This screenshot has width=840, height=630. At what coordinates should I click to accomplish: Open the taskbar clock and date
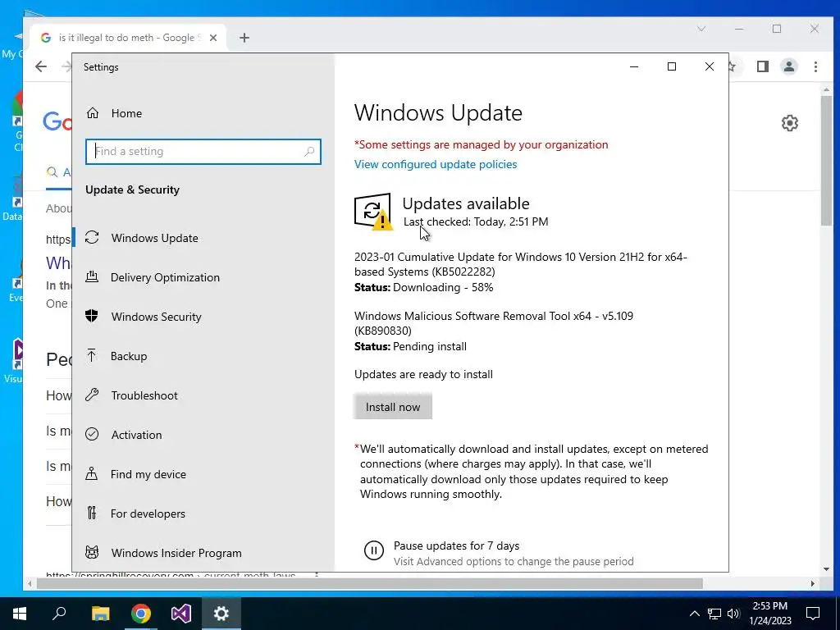pyautogui.click(x=769, y=614)
